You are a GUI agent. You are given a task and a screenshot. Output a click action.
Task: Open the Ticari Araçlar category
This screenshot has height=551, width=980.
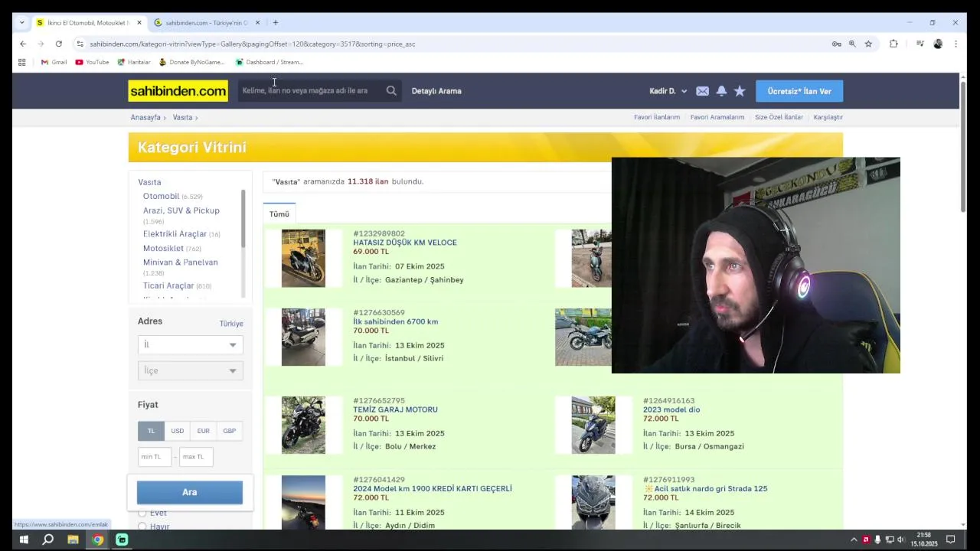pyautogui.click(x=168, y=286)
